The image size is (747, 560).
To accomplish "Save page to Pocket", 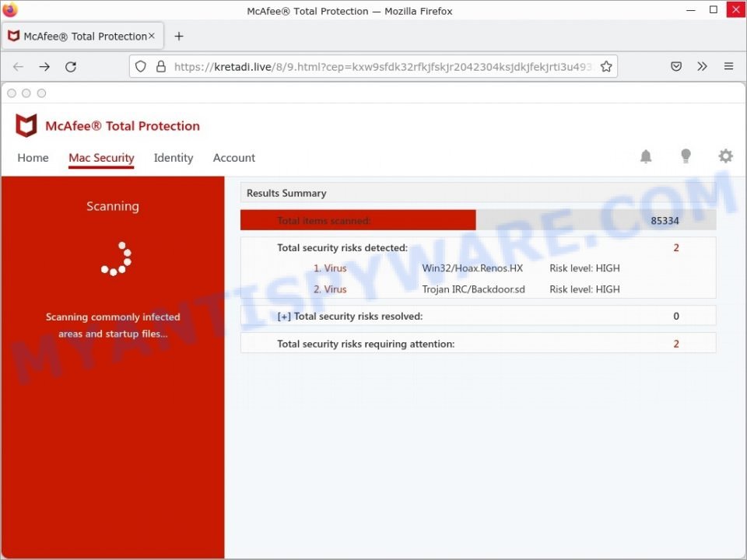I will pos(676,67).
